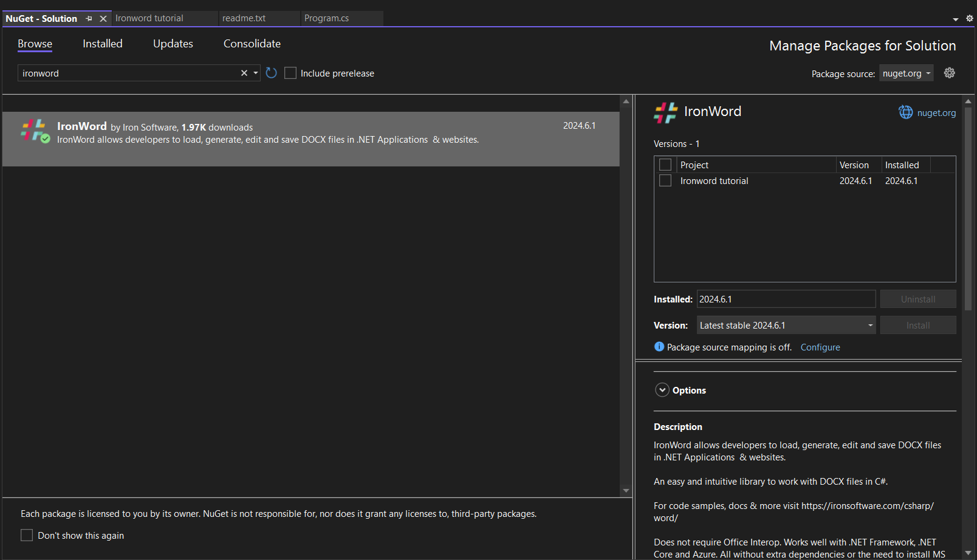Click the package source mapping info icon
The height and width of the screenshot is (560, 977).
click(x=659, y=347)
